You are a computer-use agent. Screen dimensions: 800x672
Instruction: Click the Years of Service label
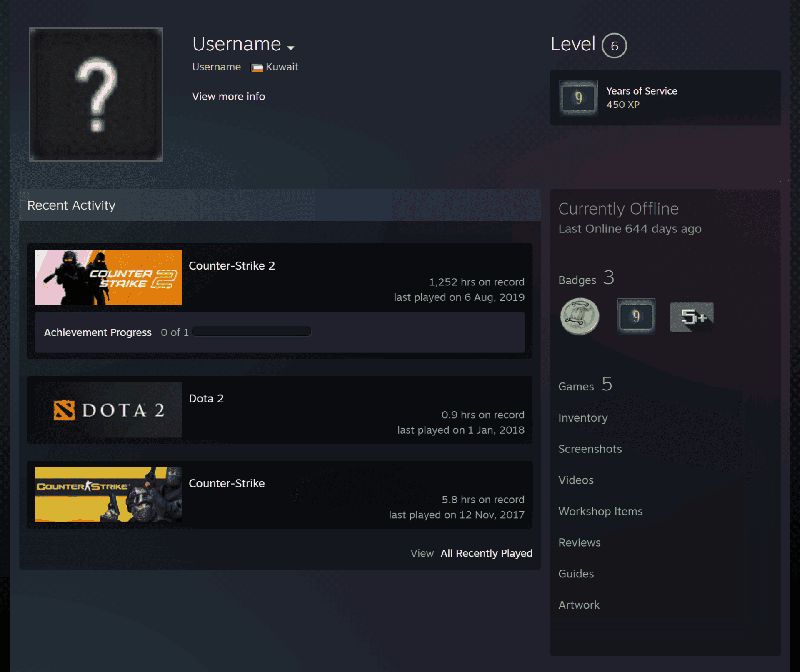[x=642, y=91]
